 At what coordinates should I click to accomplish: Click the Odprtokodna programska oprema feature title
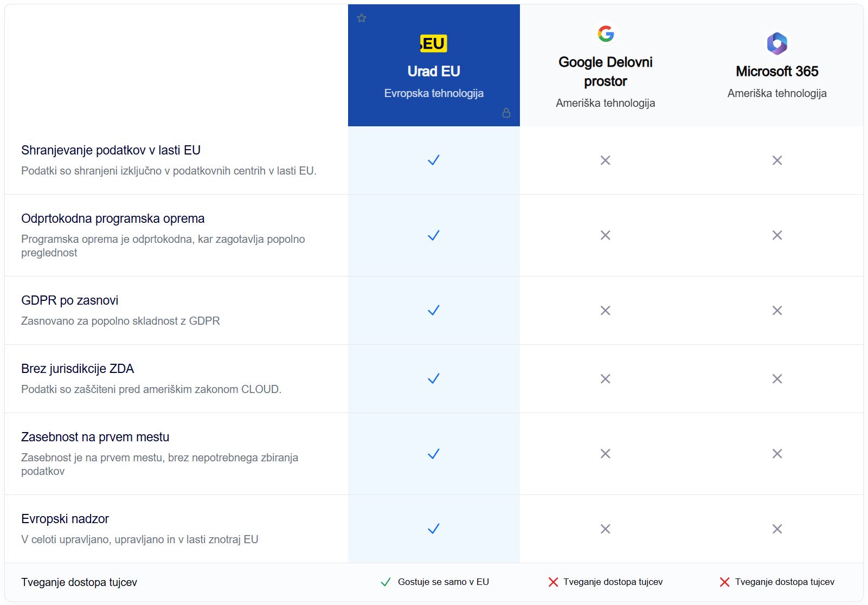pos(113,218)
